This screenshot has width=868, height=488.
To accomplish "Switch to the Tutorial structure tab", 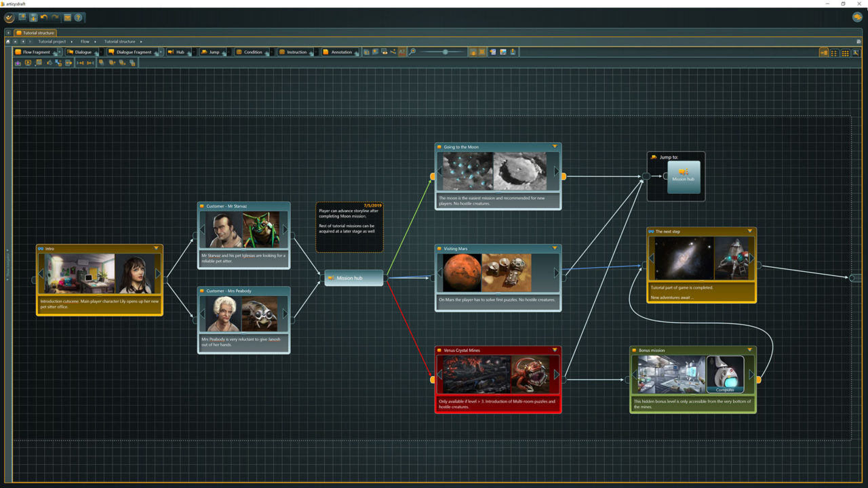I will (36, 33).
